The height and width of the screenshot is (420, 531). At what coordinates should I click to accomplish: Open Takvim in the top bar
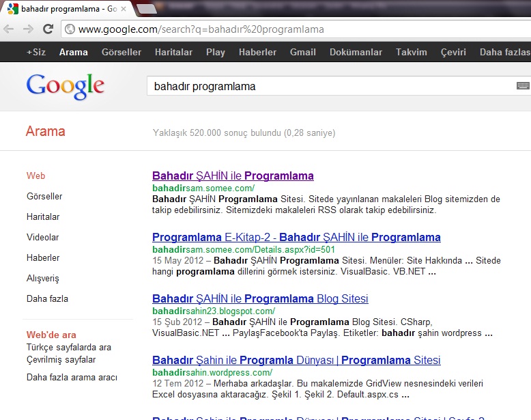(x=411, y=52)
